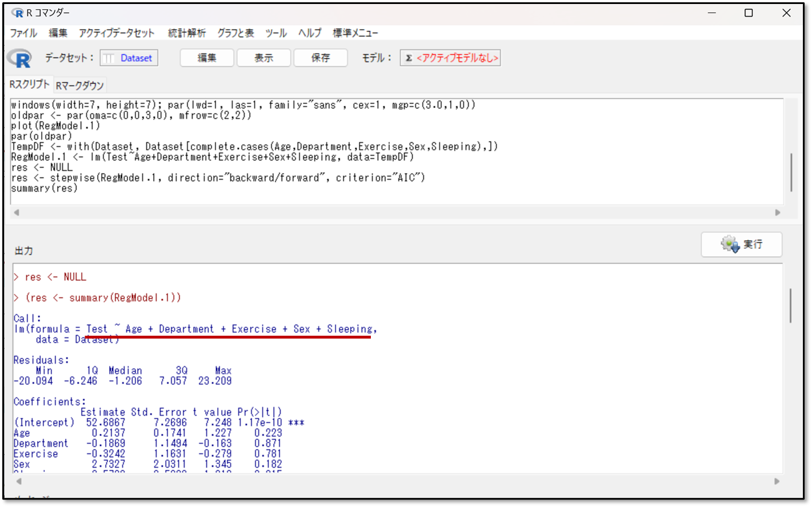Open the アクティブデータセット menu
Image resolution: width=812 pixels, height=507 pixels.
pyautogui.click(x=117, y=33)
